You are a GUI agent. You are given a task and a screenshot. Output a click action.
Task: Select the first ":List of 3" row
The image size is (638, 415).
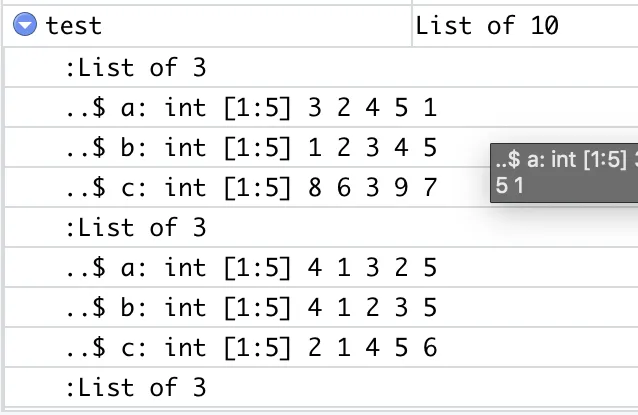(321, 67)
